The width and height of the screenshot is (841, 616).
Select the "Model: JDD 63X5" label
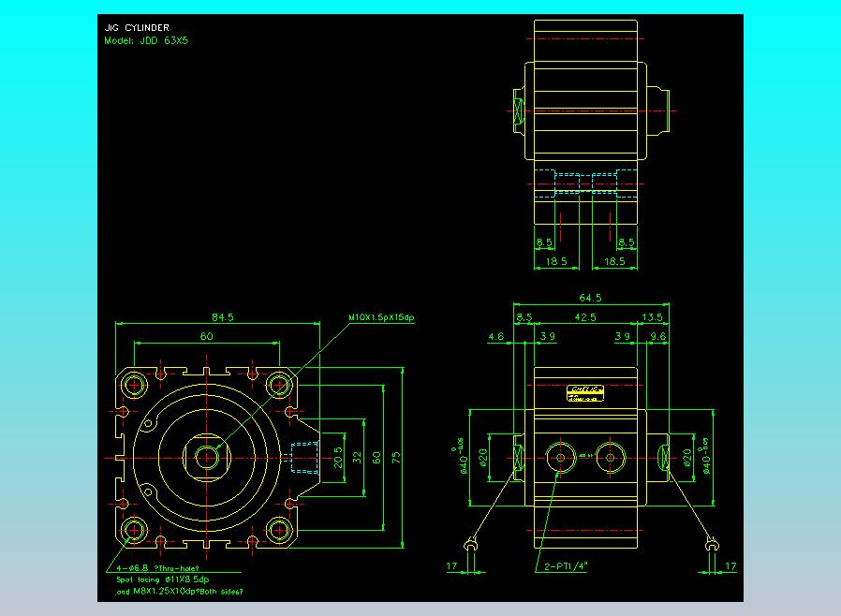tap(146, 40)
